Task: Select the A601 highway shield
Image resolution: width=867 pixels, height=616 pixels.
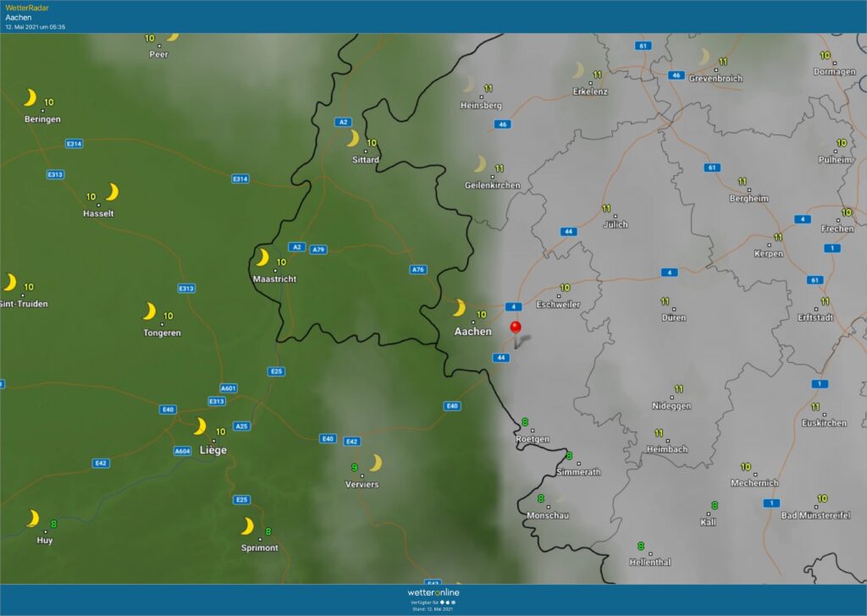Action: [x=229, y=388]
